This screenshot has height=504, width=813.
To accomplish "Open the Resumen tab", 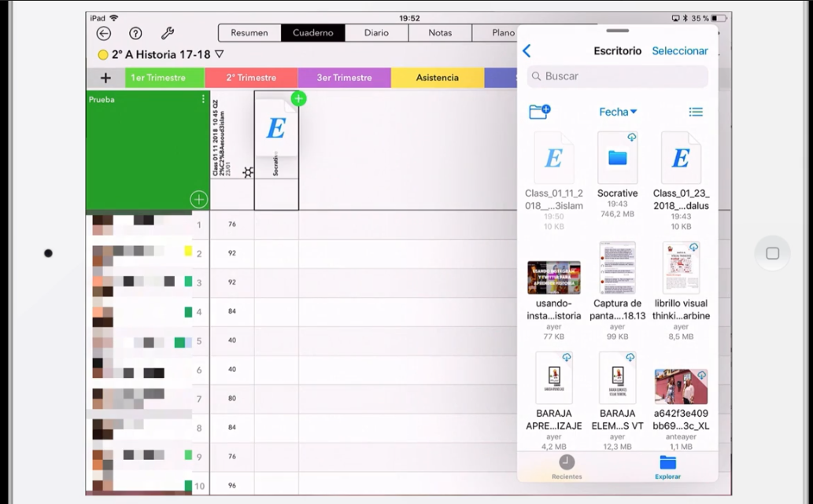I will tap(249, 33).
